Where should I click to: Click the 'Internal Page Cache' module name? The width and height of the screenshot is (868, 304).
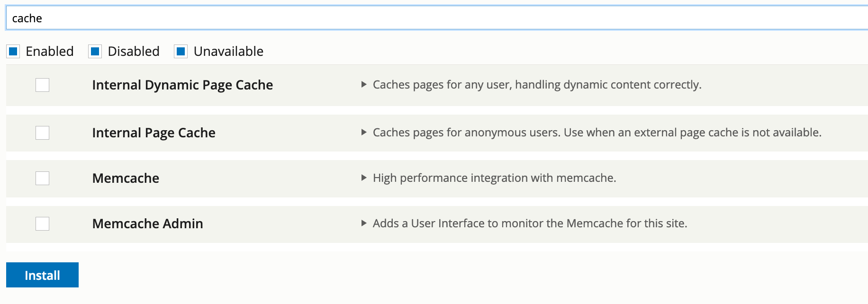[154, 133]
